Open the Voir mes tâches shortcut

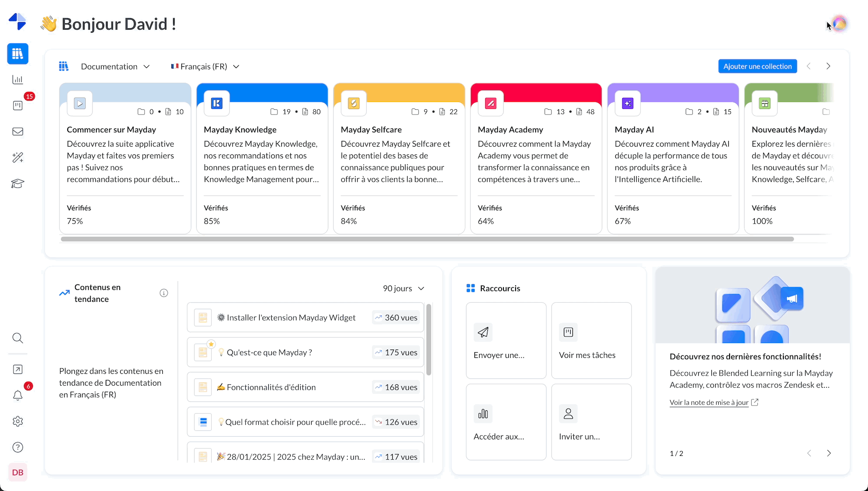pyautogui.click(x=591, y=340)
